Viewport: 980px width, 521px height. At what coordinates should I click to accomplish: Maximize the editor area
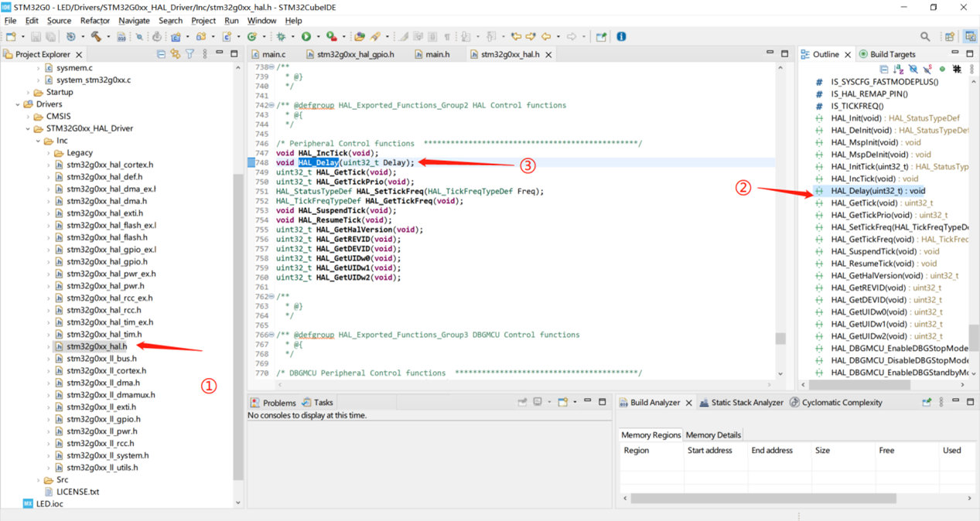click(x=784, y=54)
